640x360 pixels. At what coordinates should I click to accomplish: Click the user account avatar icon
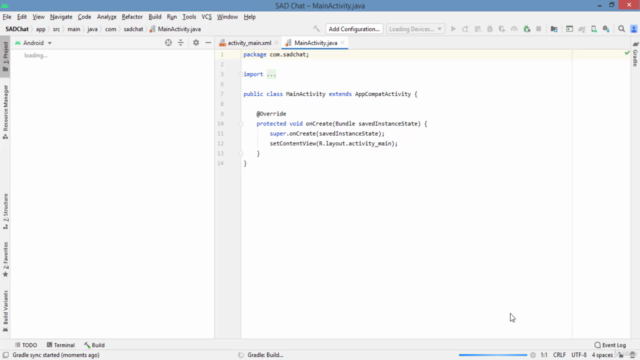pos(634,29)
